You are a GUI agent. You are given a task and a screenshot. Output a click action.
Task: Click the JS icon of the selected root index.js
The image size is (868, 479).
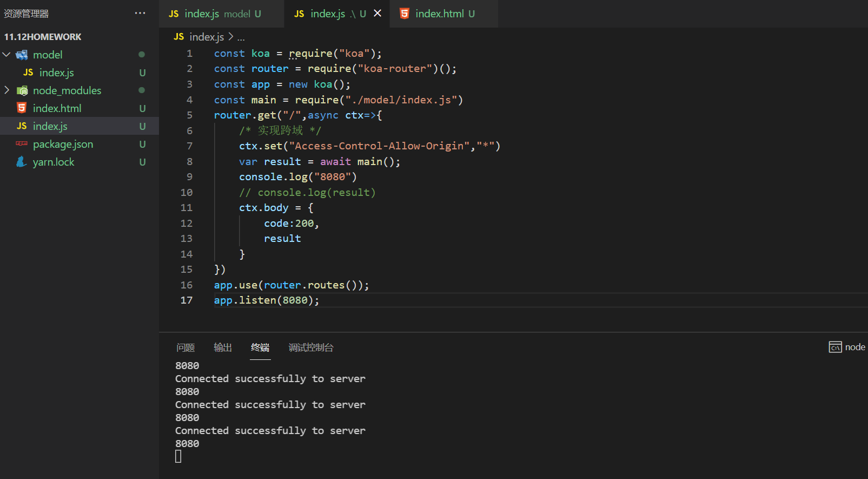(22, 126)
